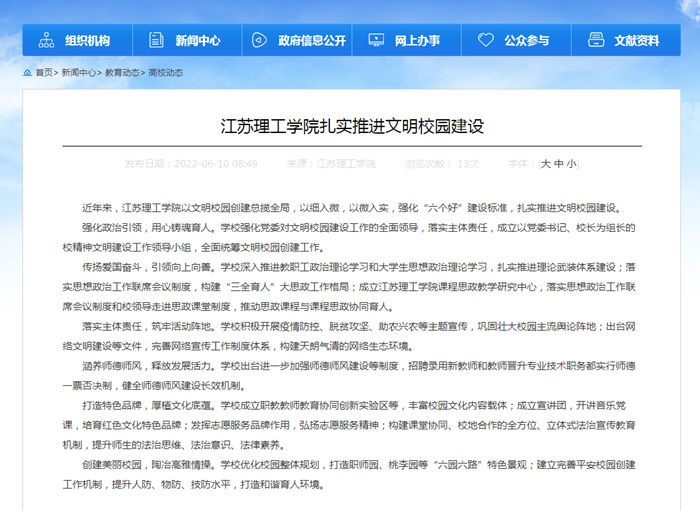
Task: Open the 新闻中心 navigation tab
Action: tap(197, 41)
